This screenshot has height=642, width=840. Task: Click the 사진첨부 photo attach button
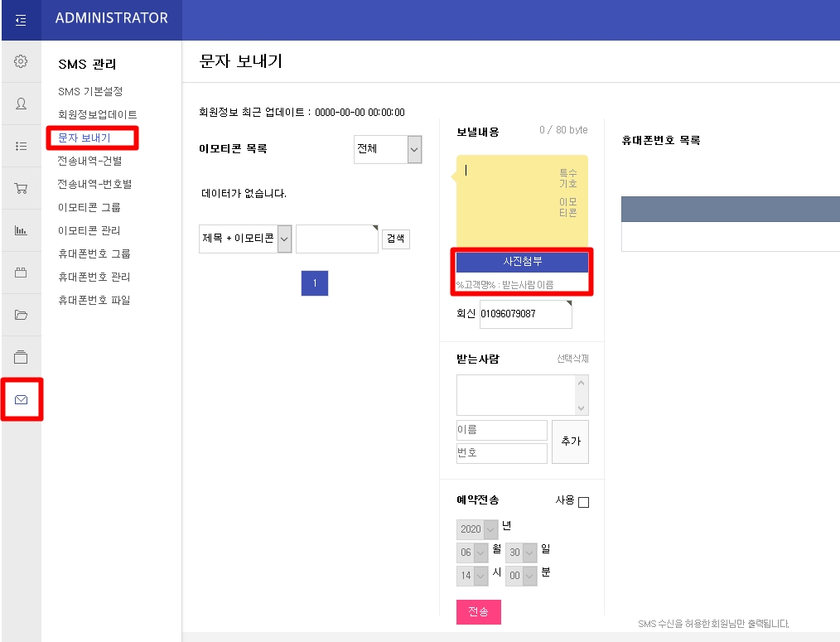[521, 261]
